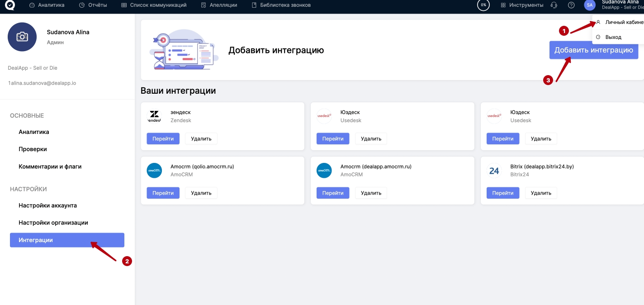The height and width of the screenshot is (305, 644).
Task: Open the Аналитика top menu
Action: (47, 5)
